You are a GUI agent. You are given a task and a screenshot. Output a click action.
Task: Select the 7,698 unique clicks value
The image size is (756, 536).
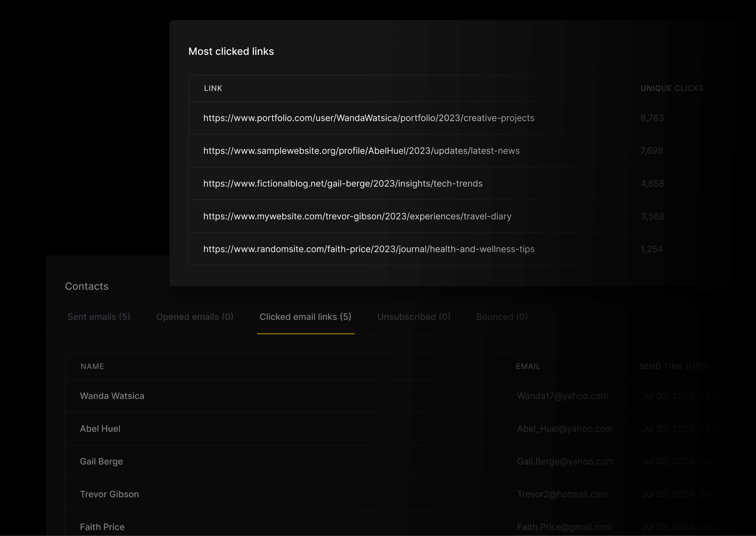click(x=652, y=151)
